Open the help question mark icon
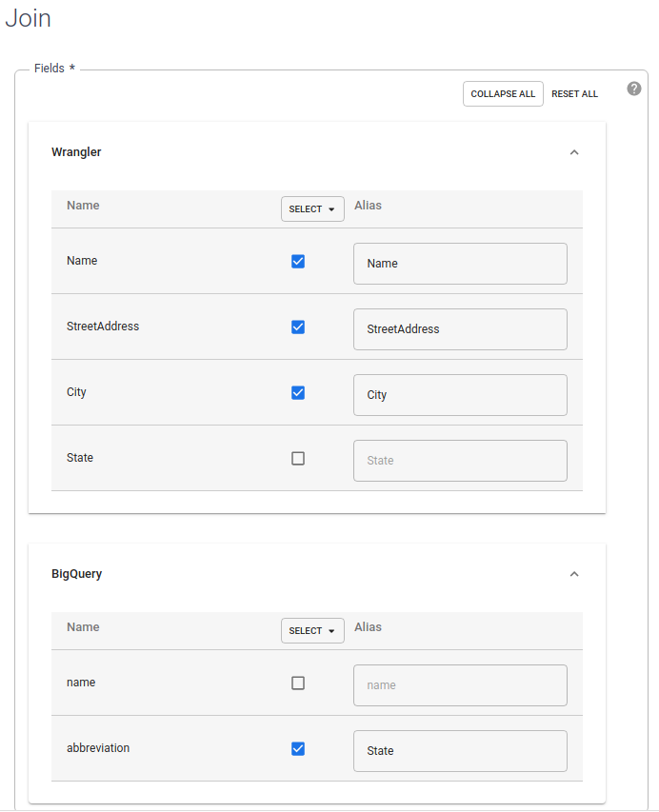The image size is (659, 812). click(633, 88)
